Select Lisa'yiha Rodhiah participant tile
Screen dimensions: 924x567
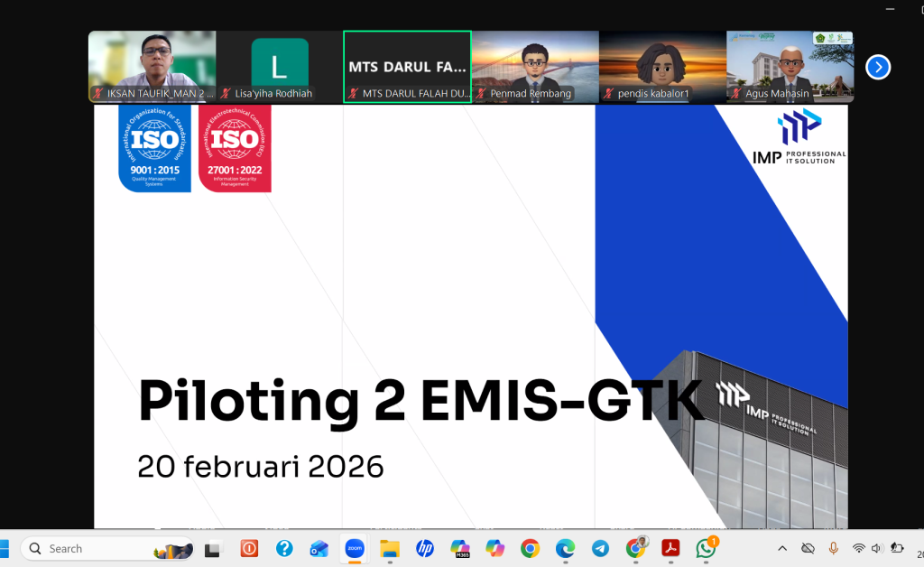[x=279, y=67]
